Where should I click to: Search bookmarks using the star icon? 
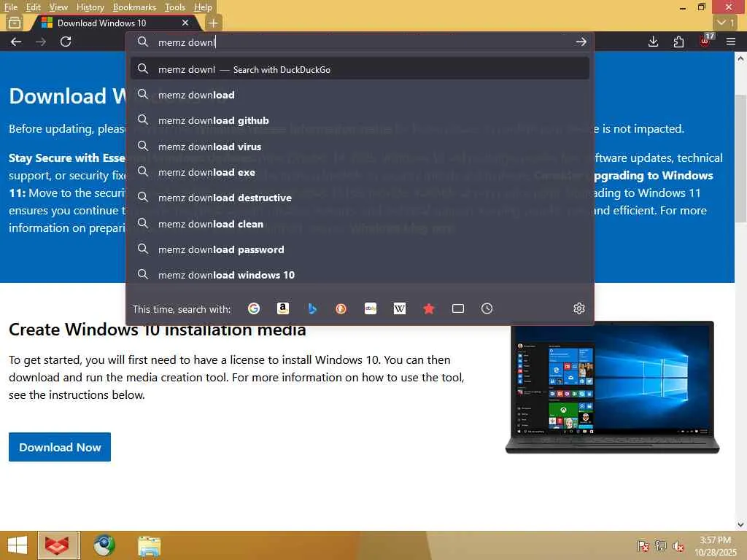pyautogui.click(x=429, y=308)
